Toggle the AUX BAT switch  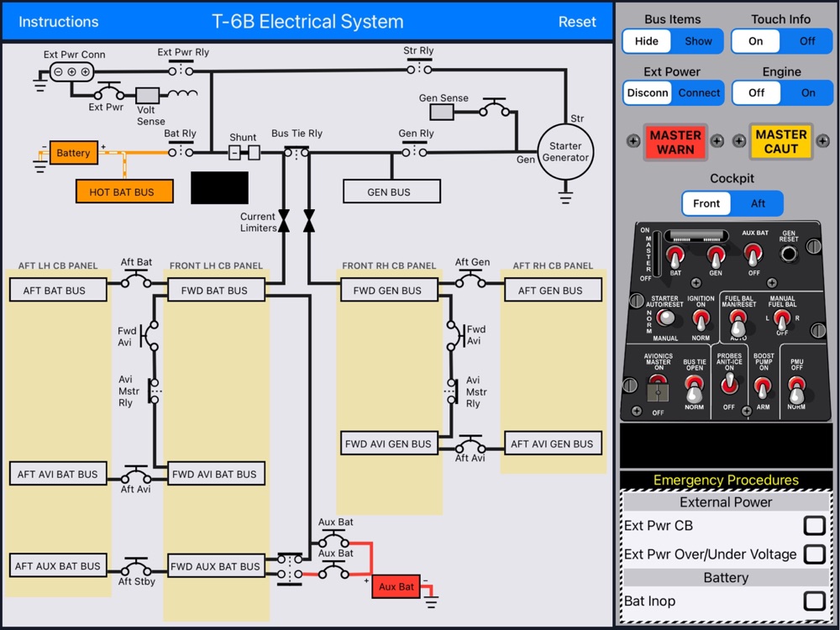point(753,255)
